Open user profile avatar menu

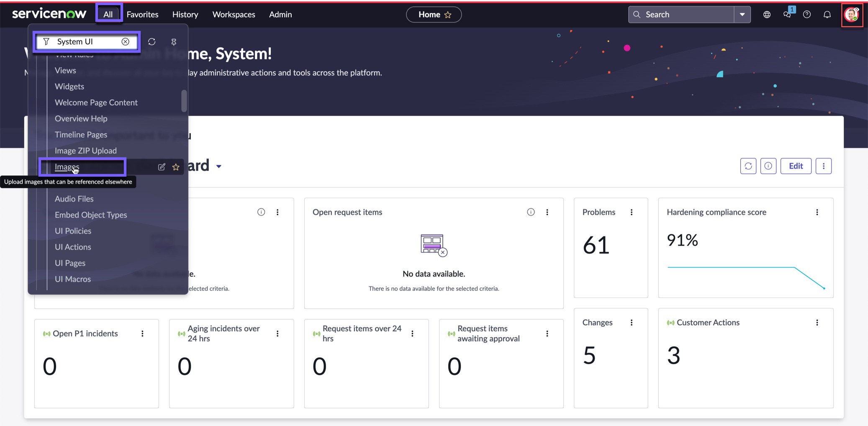pos(852,15)
